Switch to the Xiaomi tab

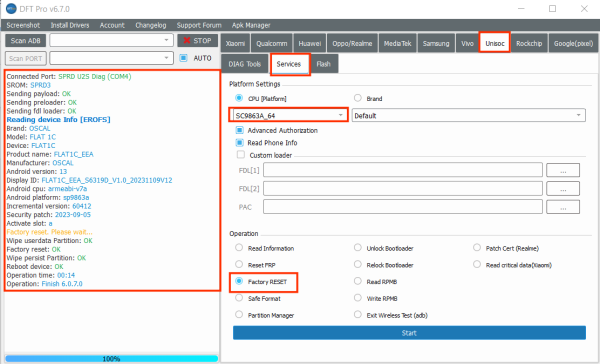point(235,43)
